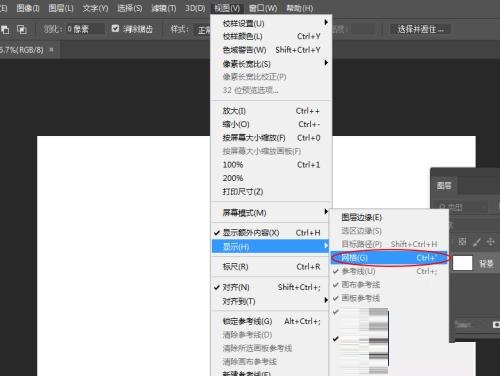Close the 5.7%(RGB/8) document tab

coord(51,50)
